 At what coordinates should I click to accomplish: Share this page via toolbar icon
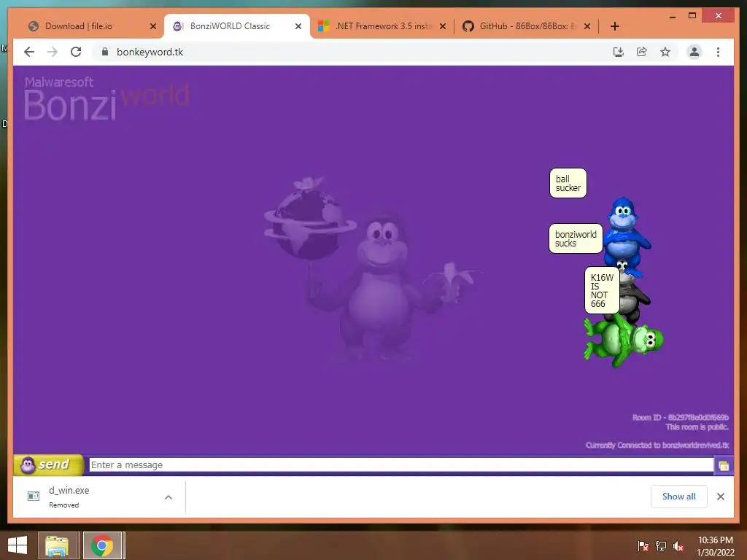coord(642,52)
